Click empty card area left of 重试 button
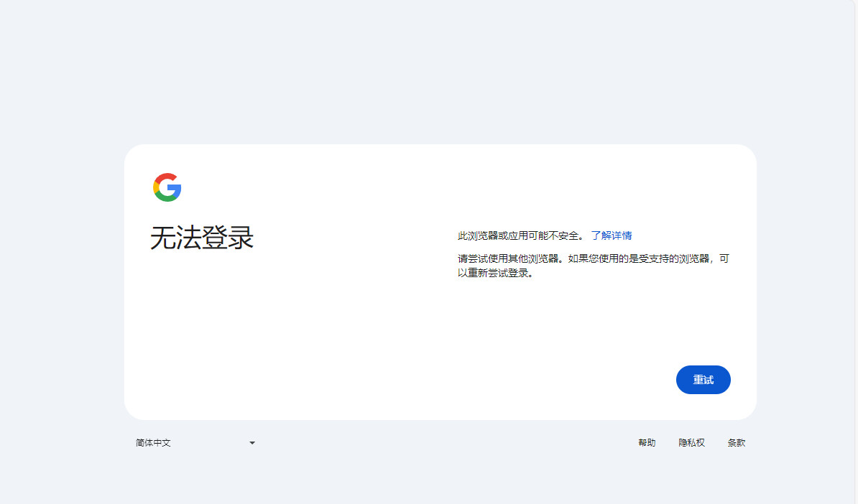 coord(503,380)
